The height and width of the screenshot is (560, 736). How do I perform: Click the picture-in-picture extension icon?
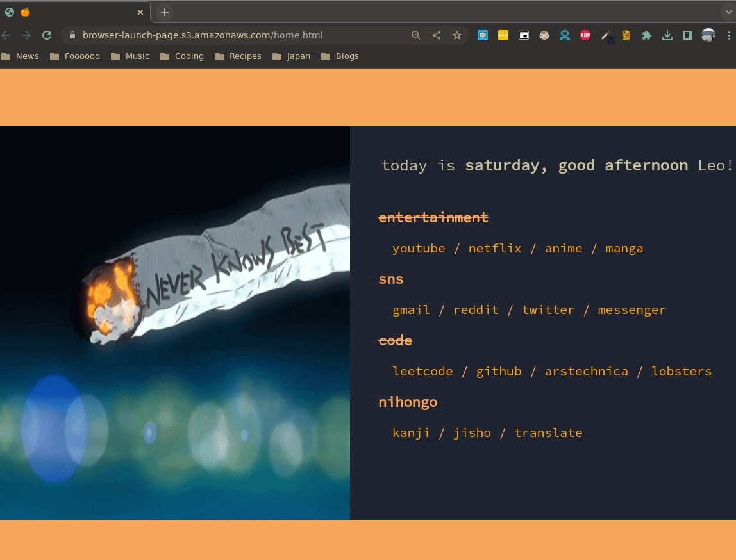pos(524,35)
